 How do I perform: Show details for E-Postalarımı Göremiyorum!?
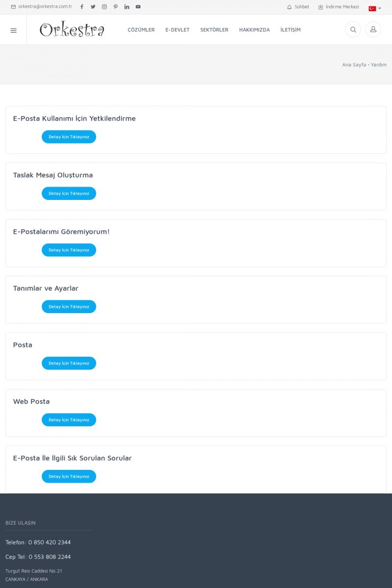[69, 250]
